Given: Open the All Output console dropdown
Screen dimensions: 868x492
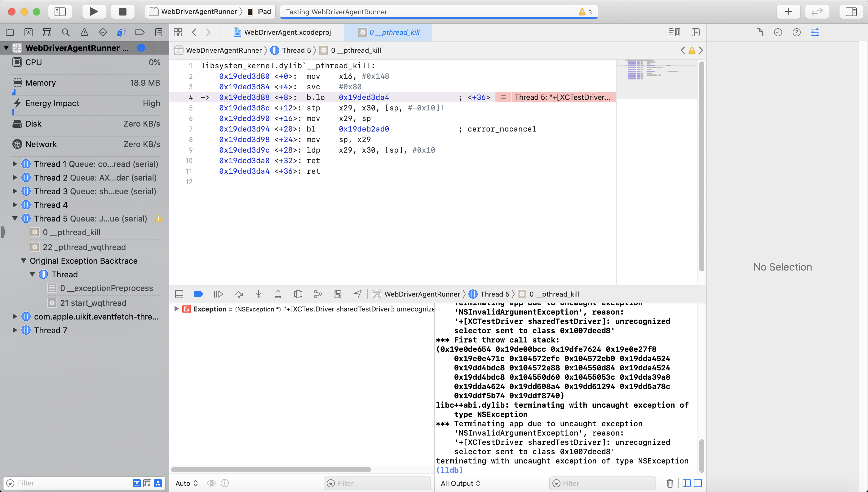Looking at the screenshot, I should tap(460, 484).
